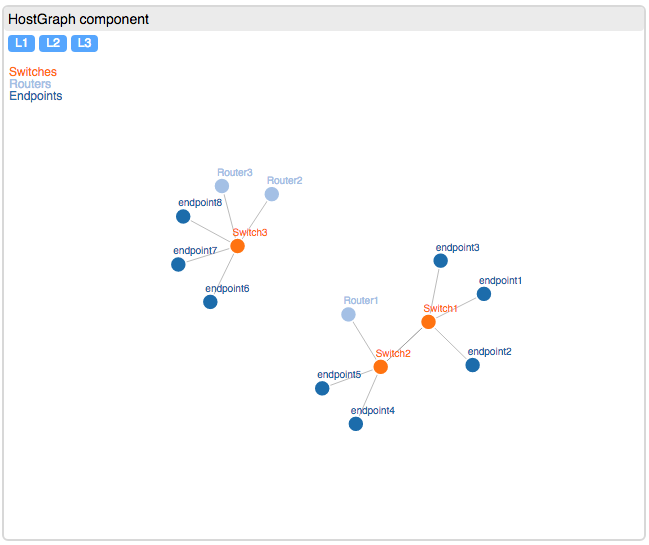Select the endpoint8 node

click(x=183, y=216)
